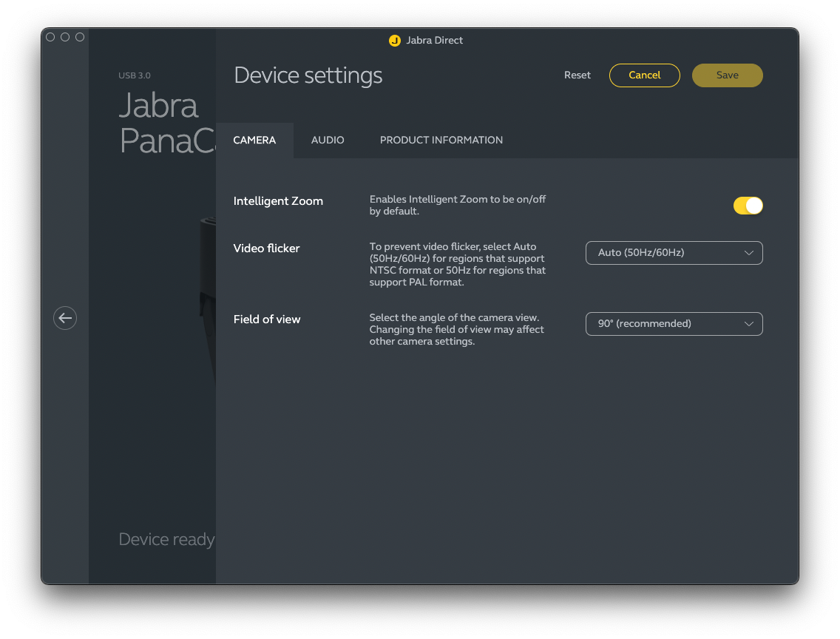Click the Device settings heading
Viewport: 840px width, 639px height.
(x=308, y=75)
